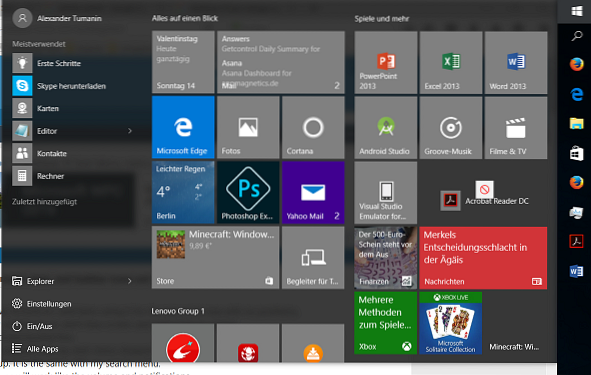The image size is (591, 375).
Task: Open Adobe Acrobat from the taskbar
Action: coord(576,241)
